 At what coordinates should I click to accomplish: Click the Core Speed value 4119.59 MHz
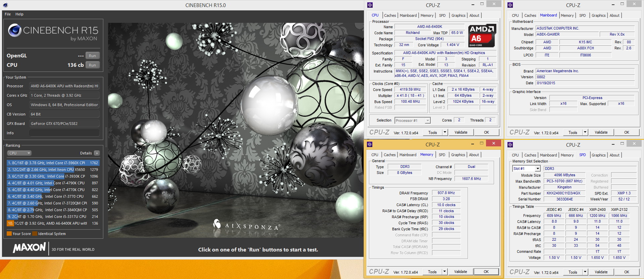(x=410, y=90)
